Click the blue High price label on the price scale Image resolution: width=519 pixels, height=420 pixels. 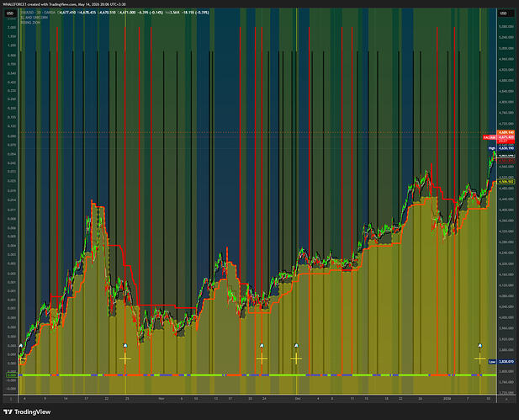[501, 148]
